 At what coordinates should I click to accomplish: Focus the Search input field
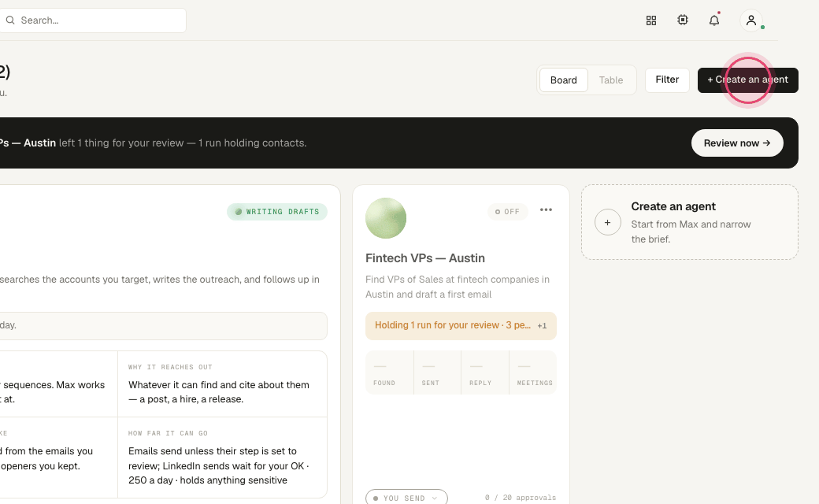[92, 20]
